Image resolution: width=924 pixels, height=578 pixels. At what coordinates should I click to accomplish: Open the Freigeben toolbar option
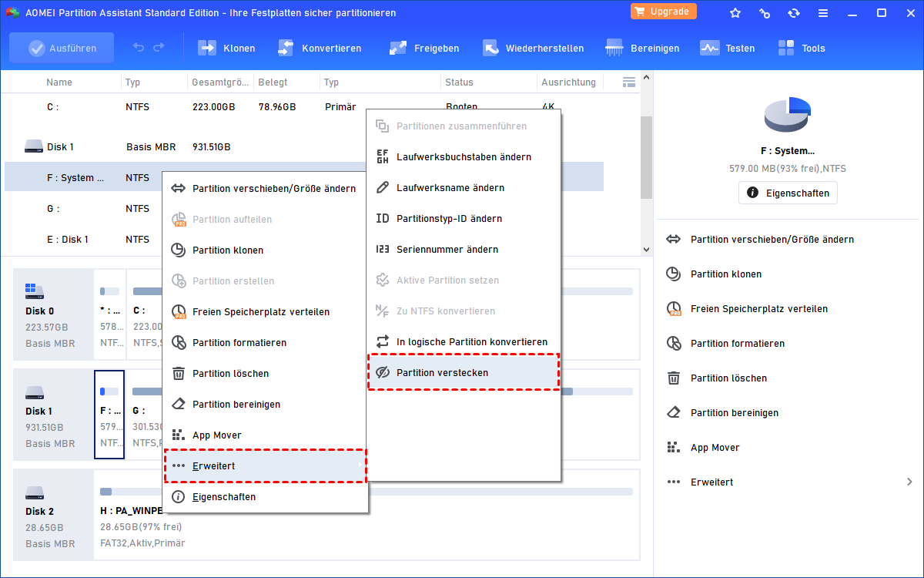click(x=423, y=48)
